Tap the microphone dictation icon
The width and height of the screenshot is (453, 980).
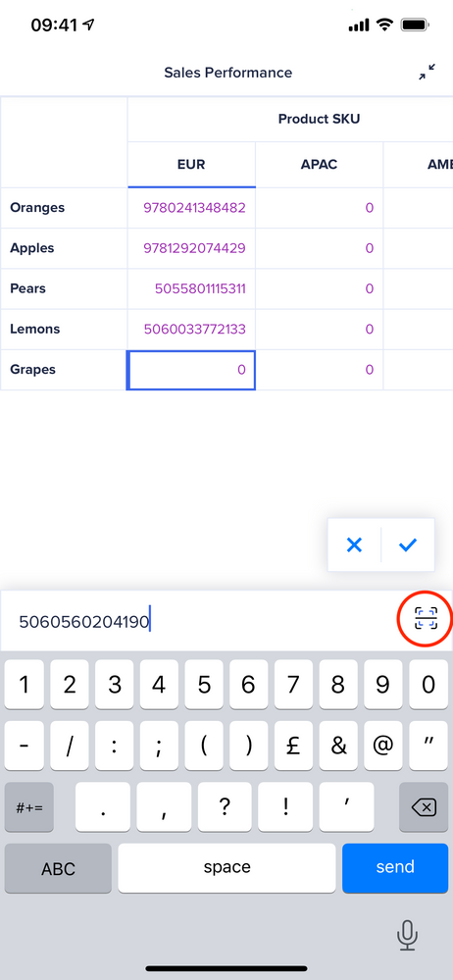[407, 936]
